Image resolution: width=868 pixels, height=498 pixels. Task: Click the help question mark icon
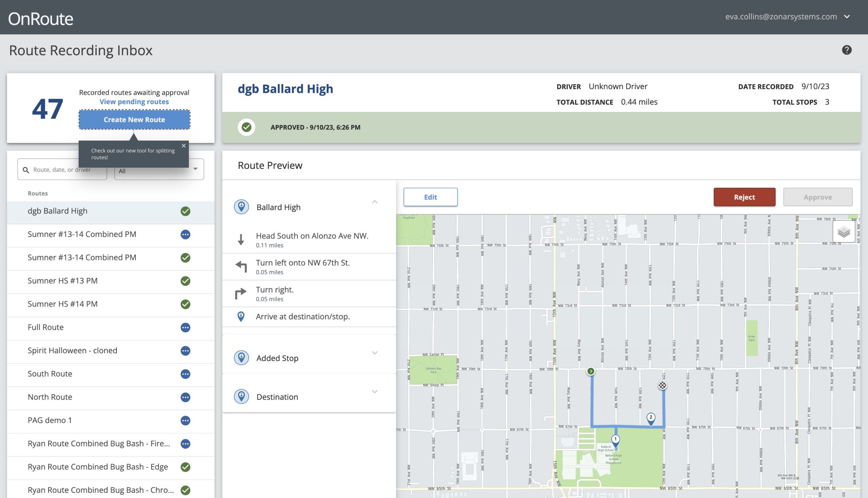coord(846,50)
